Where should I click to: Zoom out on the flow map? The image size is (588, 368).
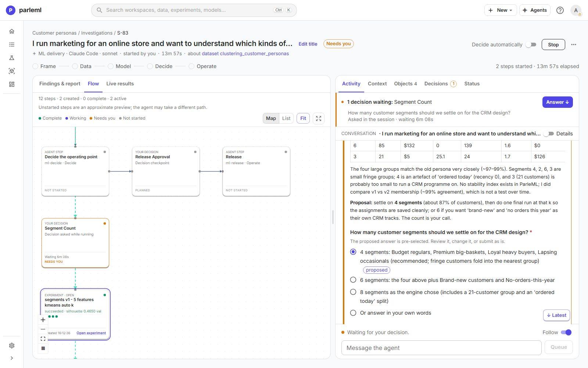tap(43, 329)
